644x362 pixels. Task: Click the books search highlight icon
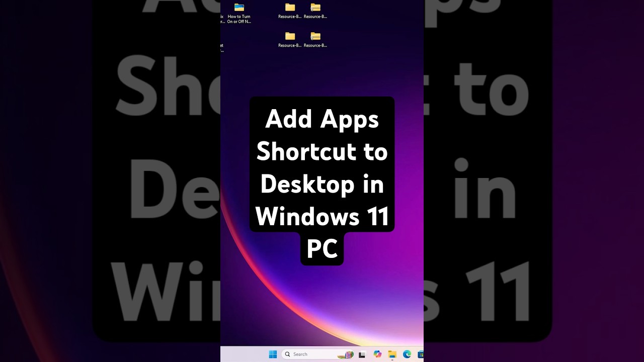tap(346, 355)
